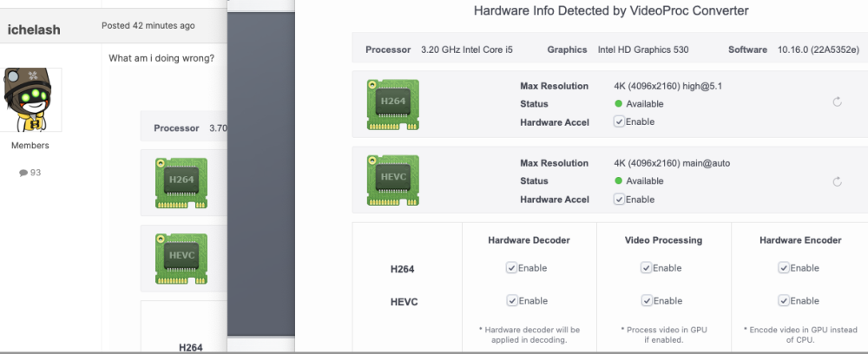Click the Hardware Encoder column header

click(800, 240)
